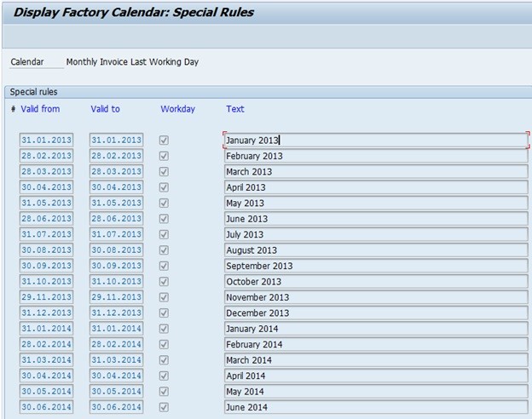Click the July 2013 text field
Image resolution: width=532 pixels, height=419 pixels.
click(376, 234)
